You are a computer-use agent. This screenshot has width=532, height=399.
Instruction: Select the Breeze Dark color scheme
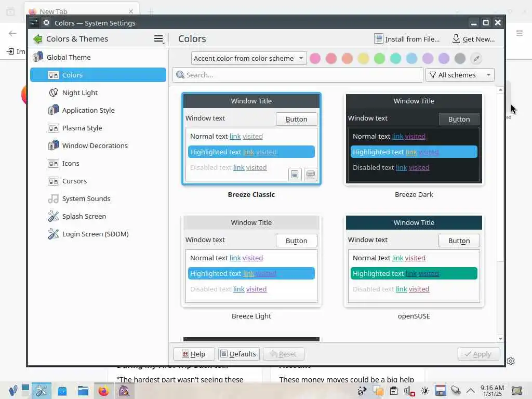414,139
